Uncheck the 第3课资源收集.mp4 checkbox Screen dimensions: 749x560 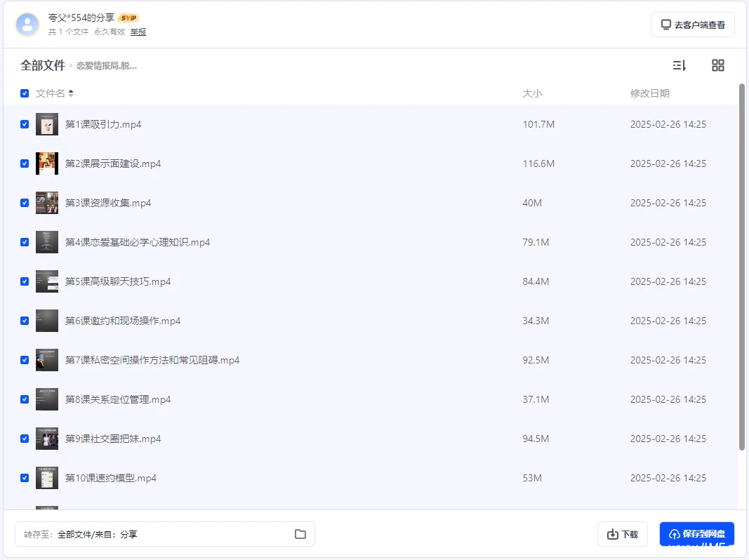click(25, 203)
